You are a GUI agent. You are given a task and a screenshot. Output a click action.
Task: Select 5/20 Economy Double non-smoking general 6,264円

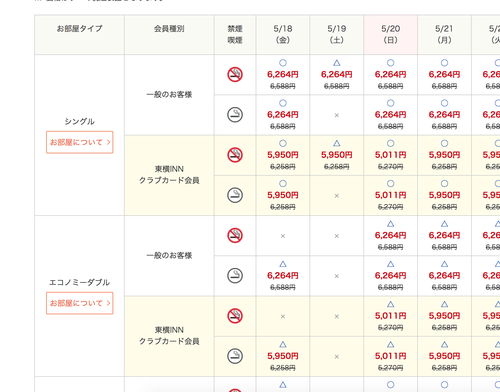390,235
